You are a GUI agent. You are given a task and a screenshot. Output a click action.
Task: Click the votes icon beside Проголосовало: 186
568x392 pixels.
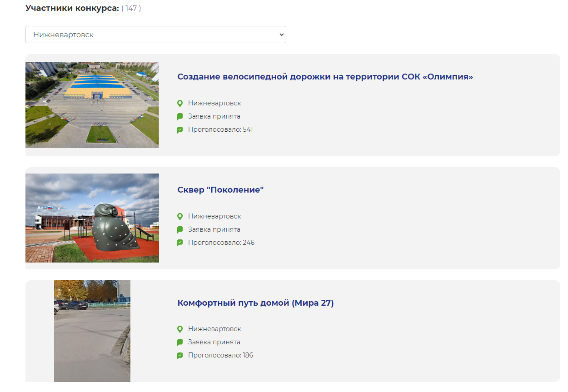(x=180, y=356)
